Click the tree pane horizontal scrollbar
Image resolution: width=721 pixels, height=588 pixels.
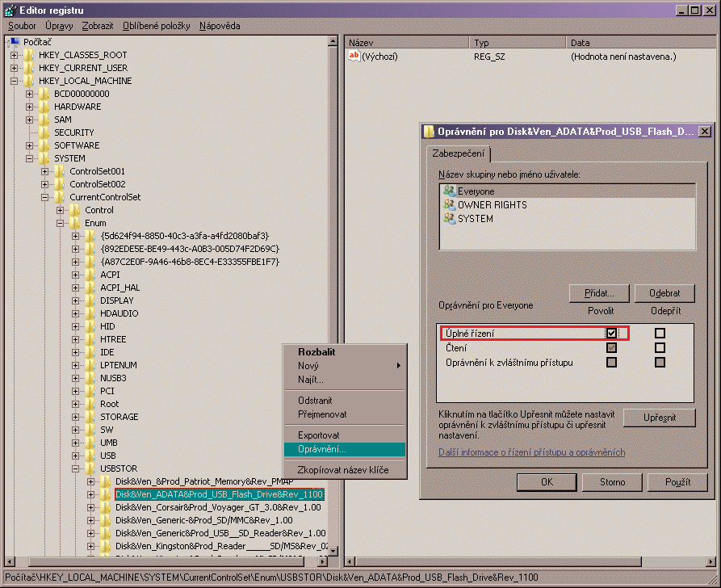161,561
